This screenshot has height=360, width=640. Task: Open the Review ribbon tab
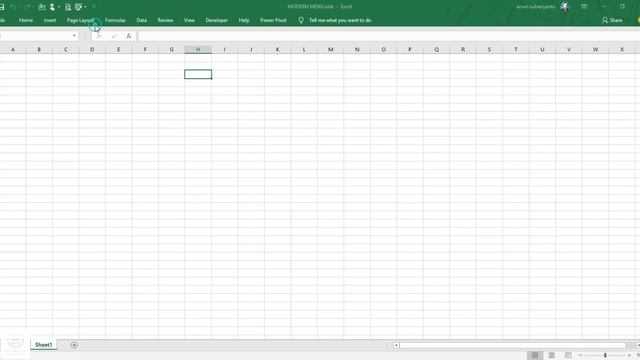click(x=165, y=20)
